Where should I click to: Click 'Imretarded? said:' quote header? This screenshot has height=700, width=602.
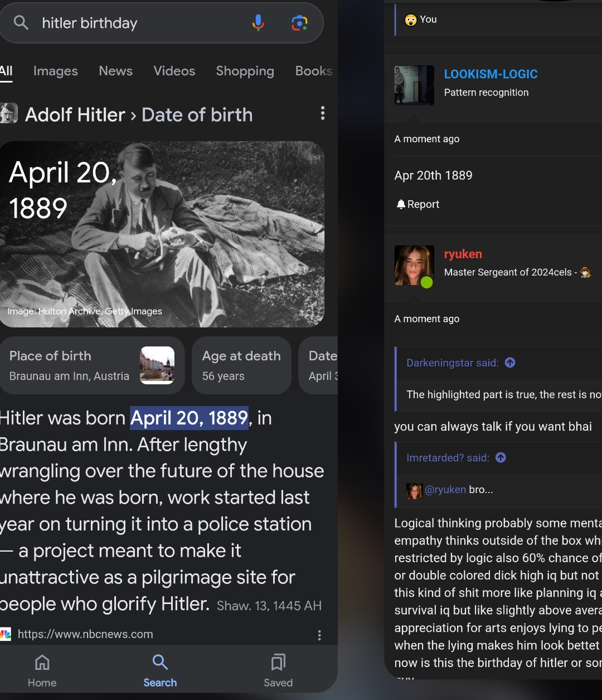[x=448, y=458]
